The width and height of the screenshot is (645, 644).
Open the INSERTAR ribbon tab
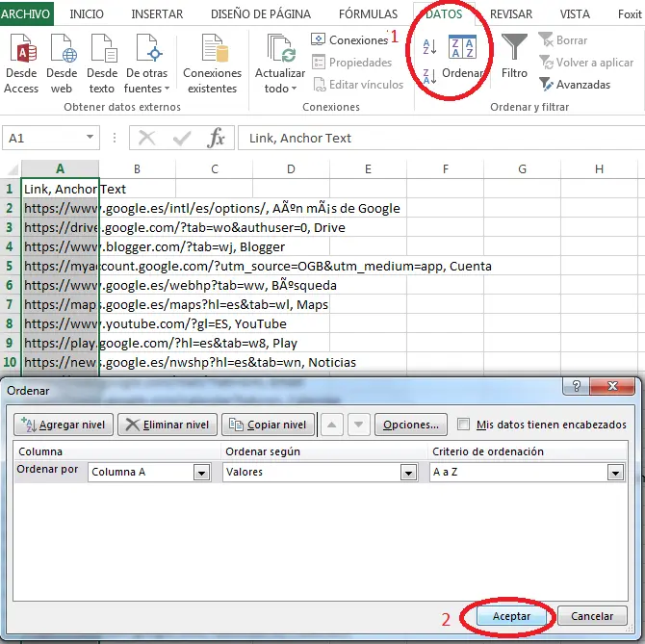click(157, 14)
